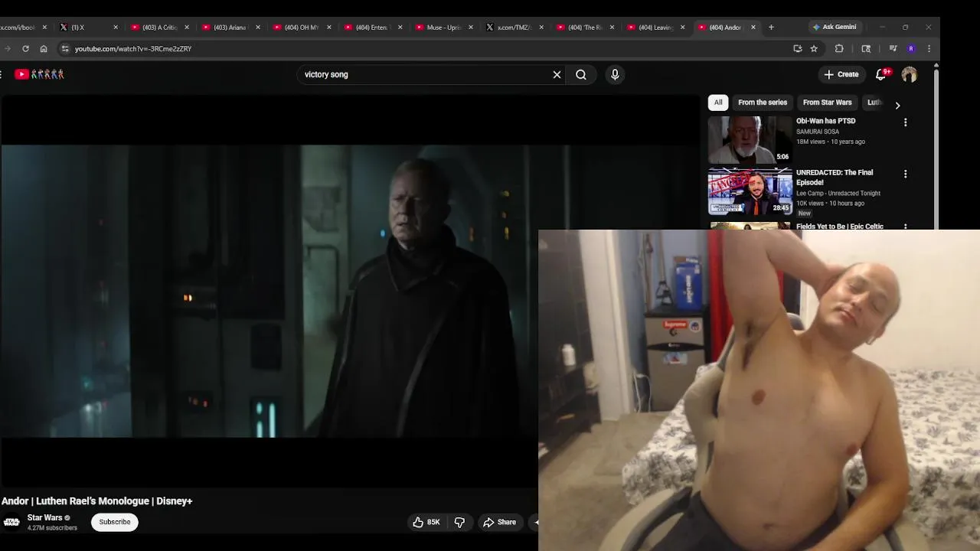
Task: Like the video with thumbs up
Action: tap(426, 522)
